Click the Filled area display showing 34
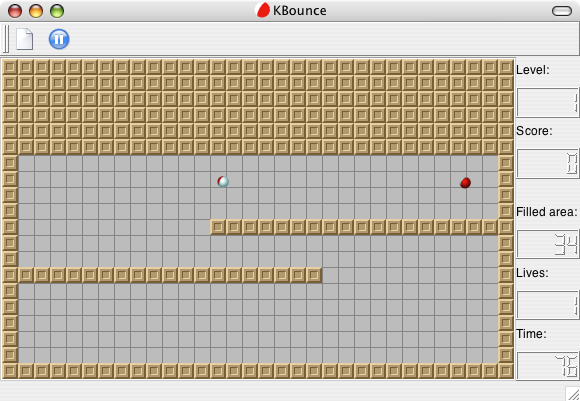The height and width of the screenshot is (401, 580). [x=547, y=244]
